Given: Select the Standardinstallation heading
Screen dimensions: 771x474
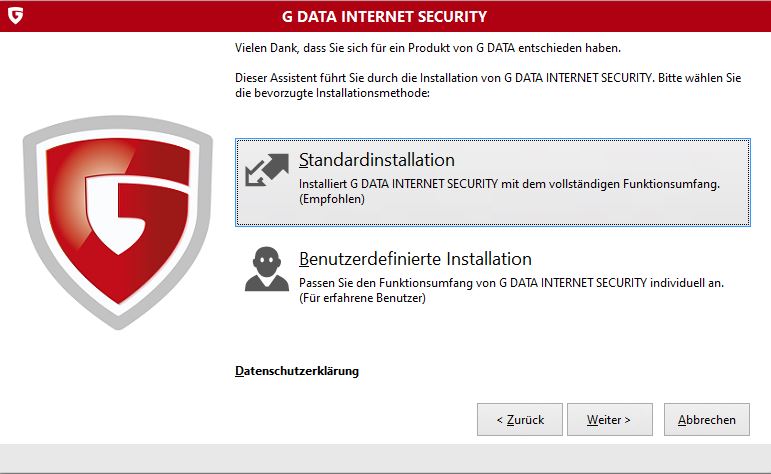Looking at the screenshot, I should click(x=377, y=160).
